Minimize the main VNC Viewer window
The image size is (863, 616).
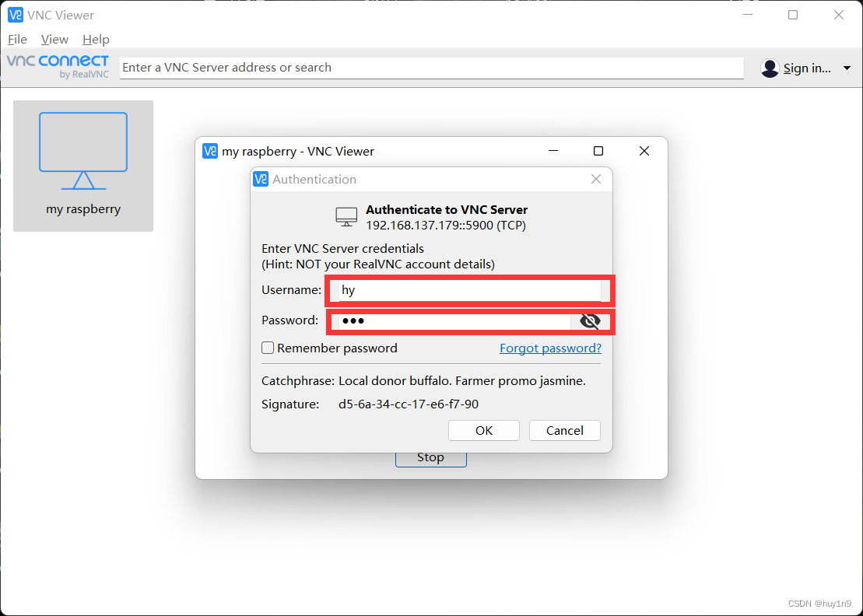tap(747, 15)
